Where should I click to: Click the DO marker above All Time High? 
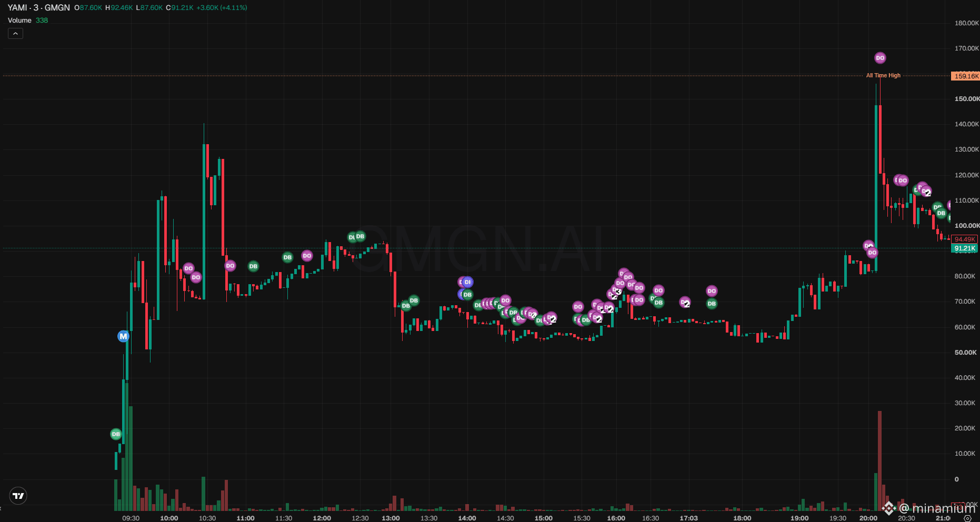(880, 58)
